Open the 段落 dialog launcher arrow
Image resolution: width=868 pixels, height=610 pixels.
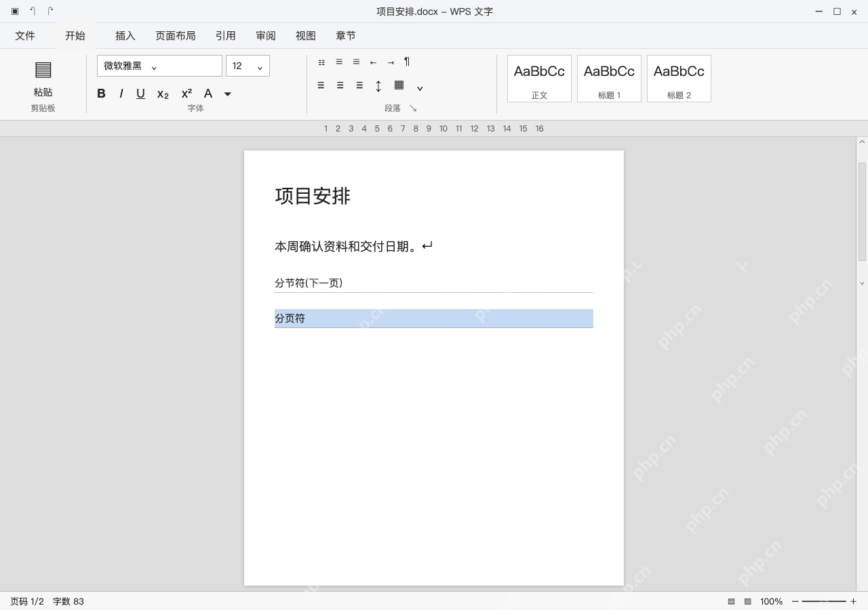coord(412,108)
